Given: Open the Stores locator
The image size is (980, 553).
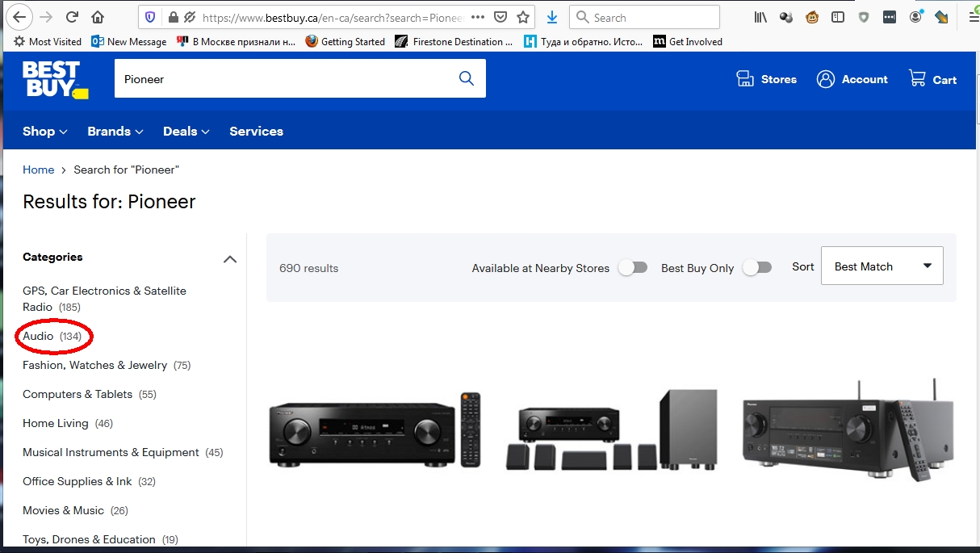Looking at the screenshot, I should [x=766, y=79].
